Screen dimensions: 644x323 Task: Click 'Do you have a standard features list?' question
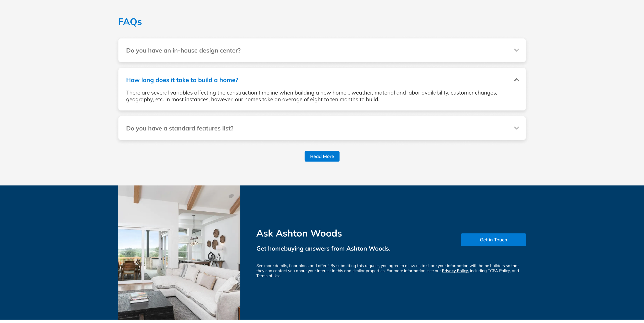click(180, 128)
